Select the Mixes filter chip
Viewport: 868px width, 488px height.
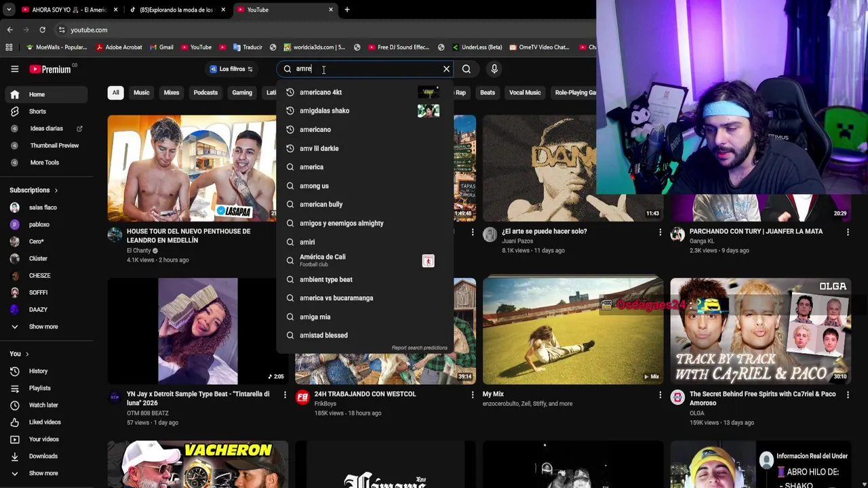click(x=171, y=92)
